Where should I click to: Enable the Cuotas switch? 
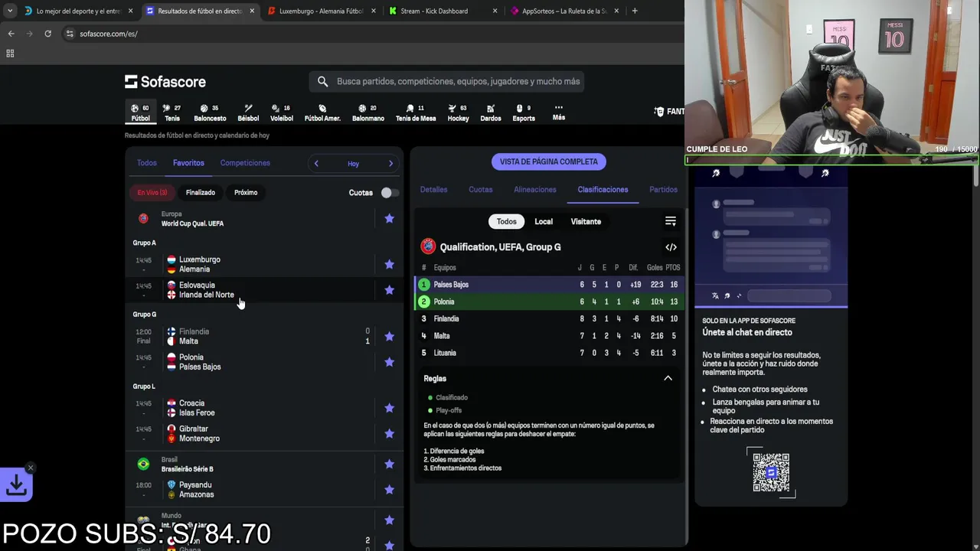(390, 193)
